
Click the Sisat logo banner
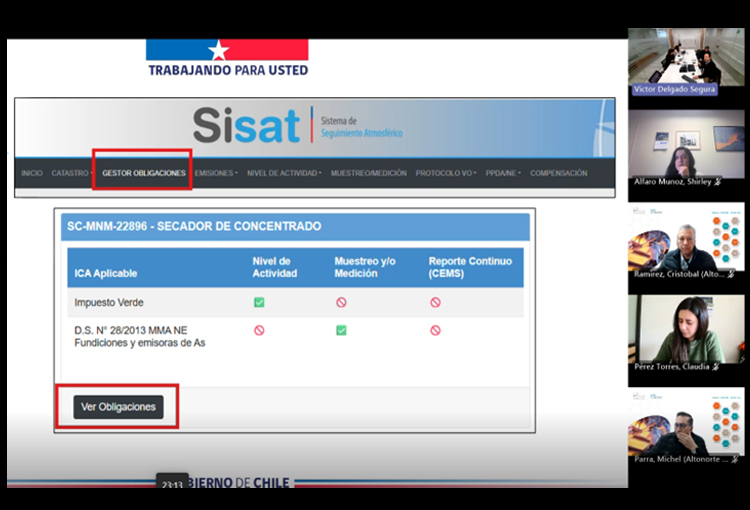click(246, 125)
